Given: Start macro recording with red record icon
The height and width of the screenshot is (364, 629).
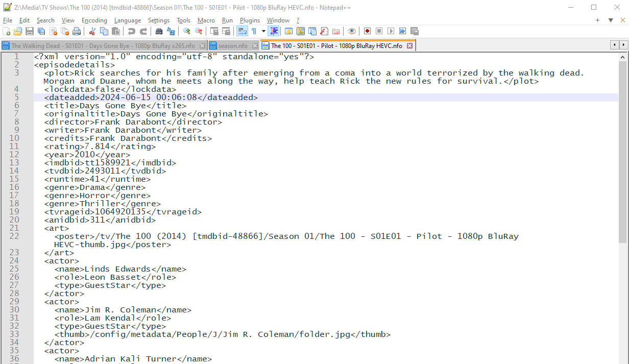Looking at the screenshot, I should 367,31.
